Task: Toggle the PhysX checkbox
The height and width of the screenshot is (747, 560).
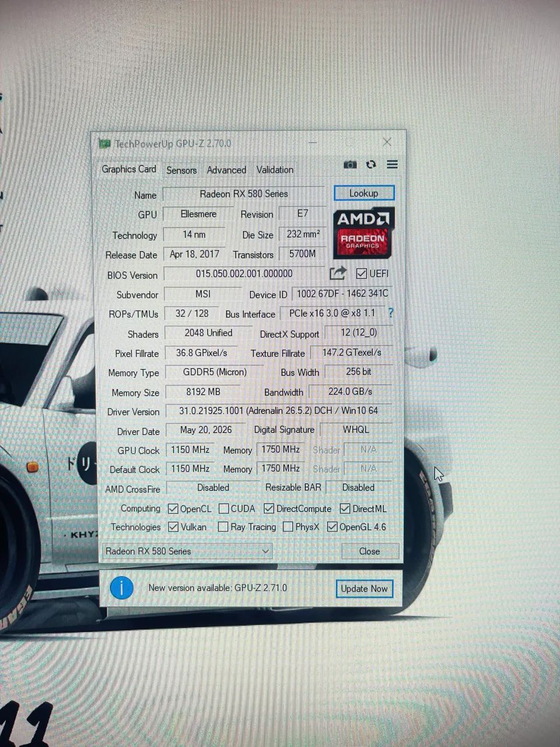Action: point(288,527)
